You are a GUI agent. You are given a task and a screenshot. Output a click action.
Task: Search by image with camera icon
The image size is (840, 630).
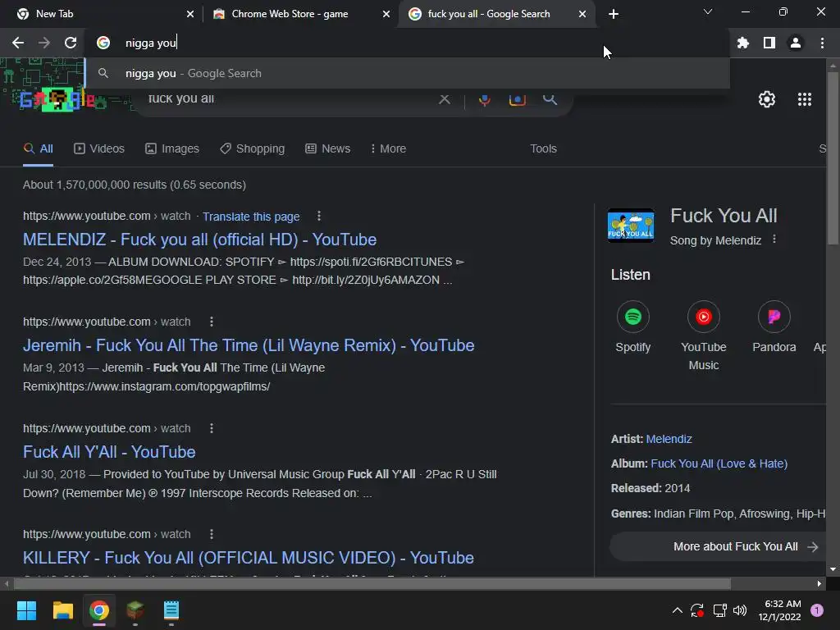click(517, 99)
